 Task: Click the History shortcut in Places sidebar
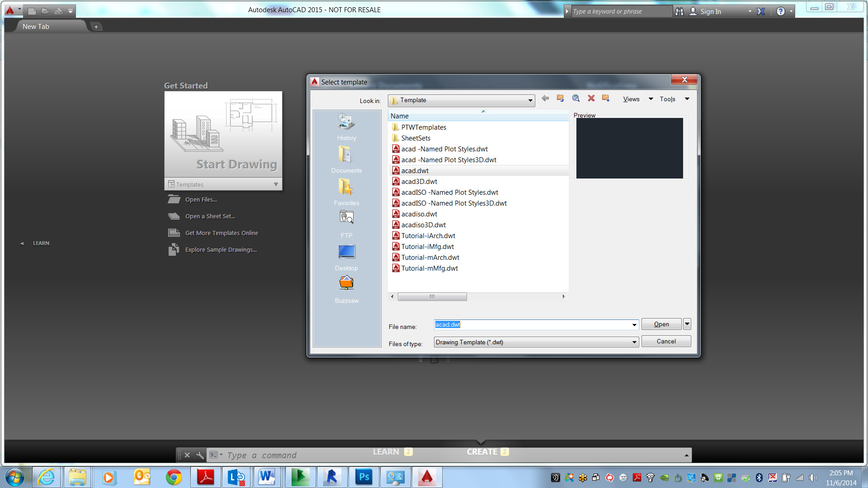346,127
